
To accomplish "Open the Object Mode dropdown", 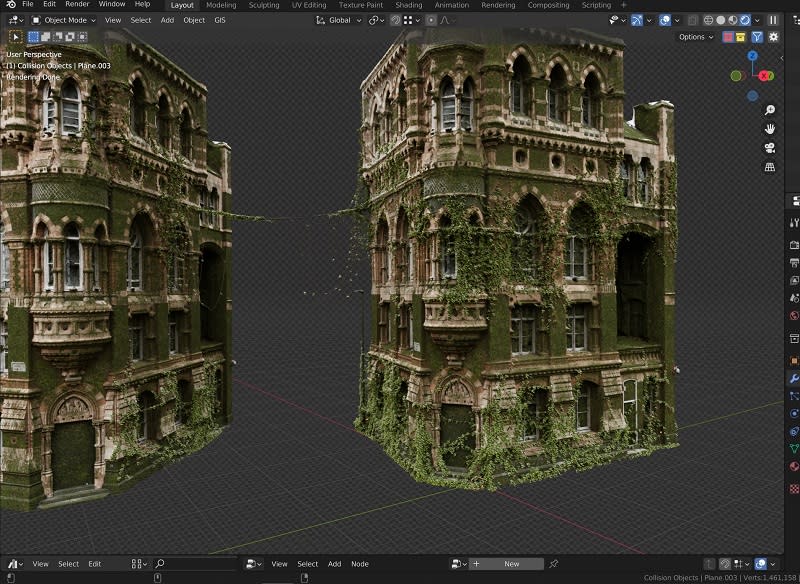I will 64,20.
